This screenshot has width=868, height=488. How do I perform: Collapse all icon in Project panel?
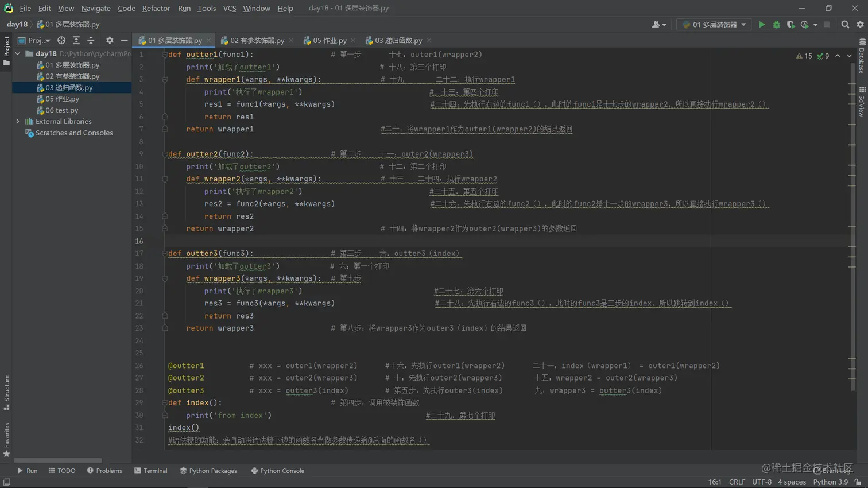click(91, 40)
